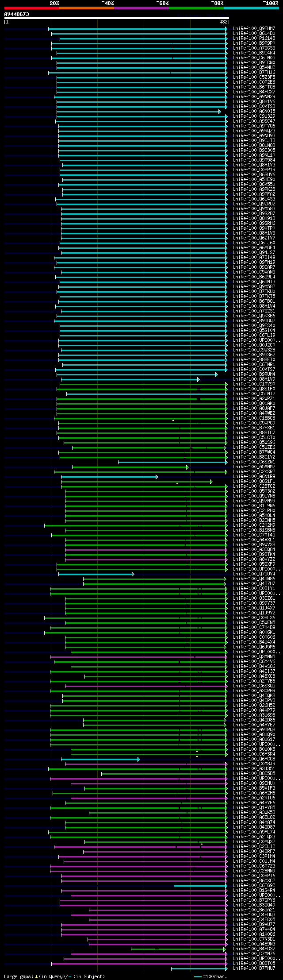Screen dimensions: 283x980
Task: Select label UniRef100_A9TYQ6
Action: [254, 126]
